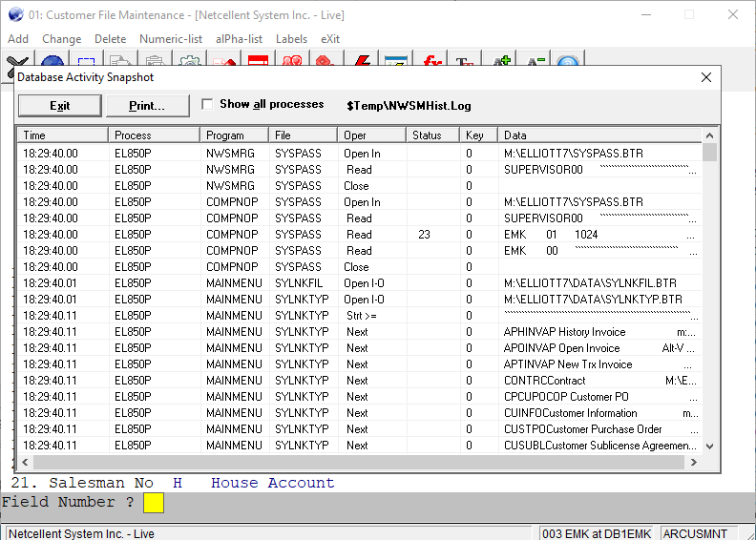Click the horizontal scrollbar right arrow
756x540 pixels.
(x=693, y=462)
